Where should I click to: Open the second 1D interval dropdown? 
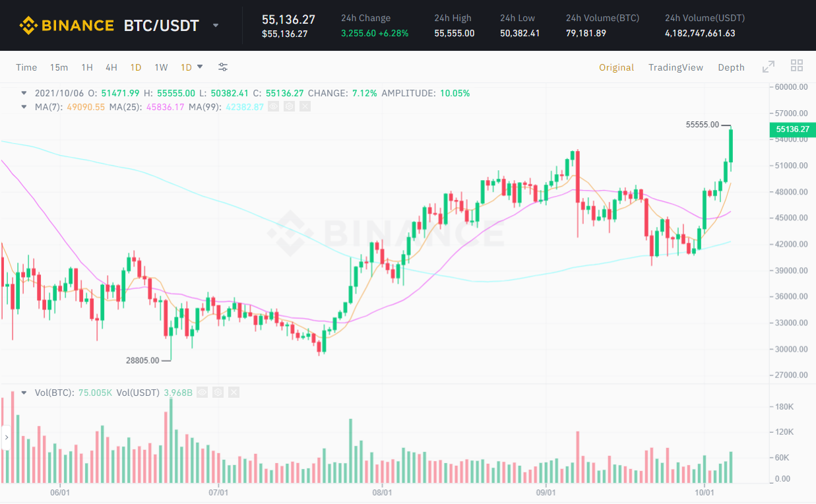click(192, 67)
